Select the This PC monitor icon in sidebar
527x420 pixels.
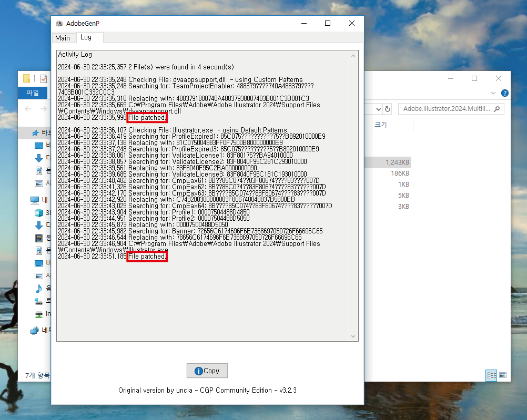(x=35, y=200)
